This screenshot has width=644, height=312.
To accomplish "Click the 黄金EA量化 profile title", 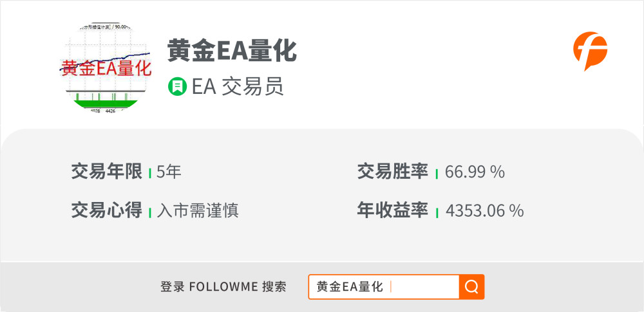I will (232, 51).
